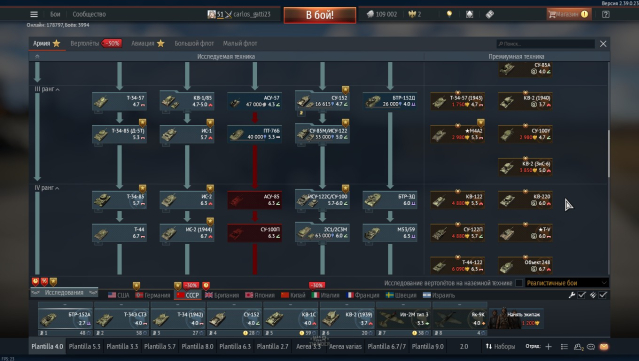Click the research tree vertical scrollbar

coord(609,154)
